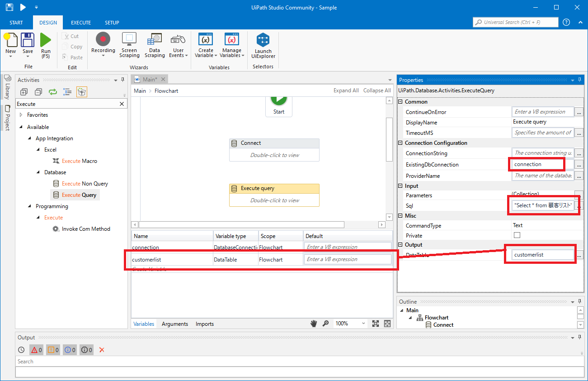Image resolution: width=588 pixels, height=381 pixels.
Task: Click the Universal Search box
Action: coord(515,22)
